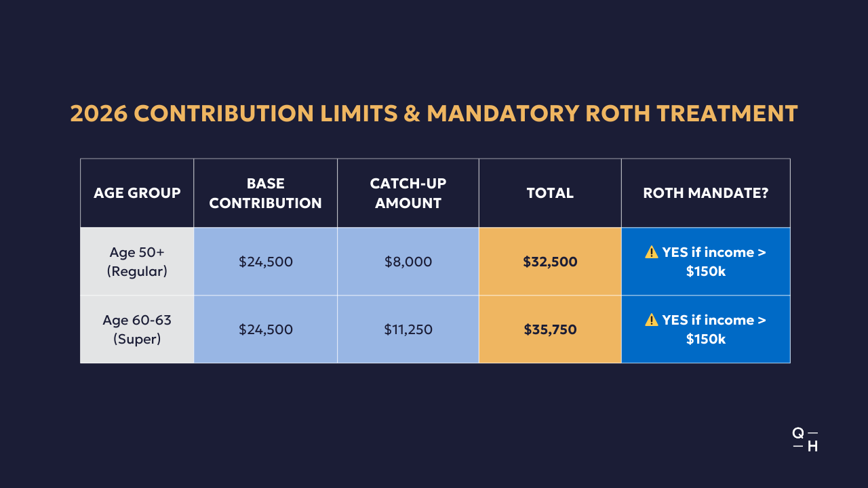This screenshot has height=488, width=868.
Task: Select the $35,750 total cell
Action: 550,329
